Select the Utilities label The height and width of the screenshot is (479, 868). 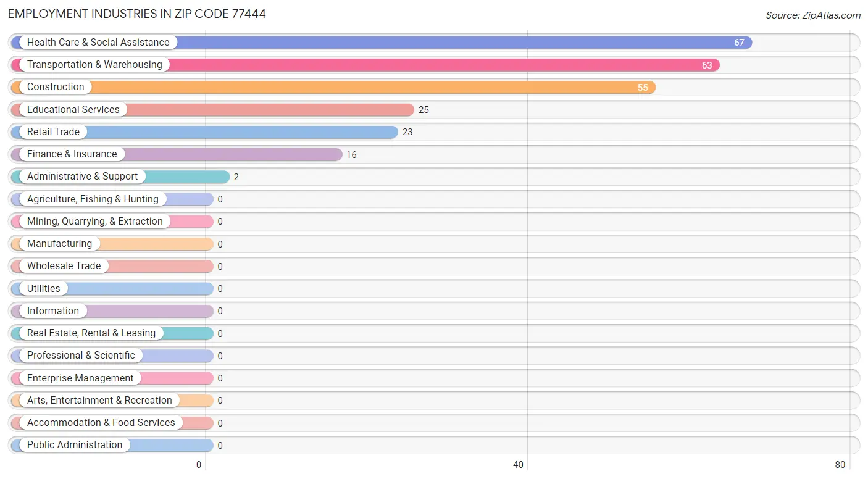click(x=44, y=288)
